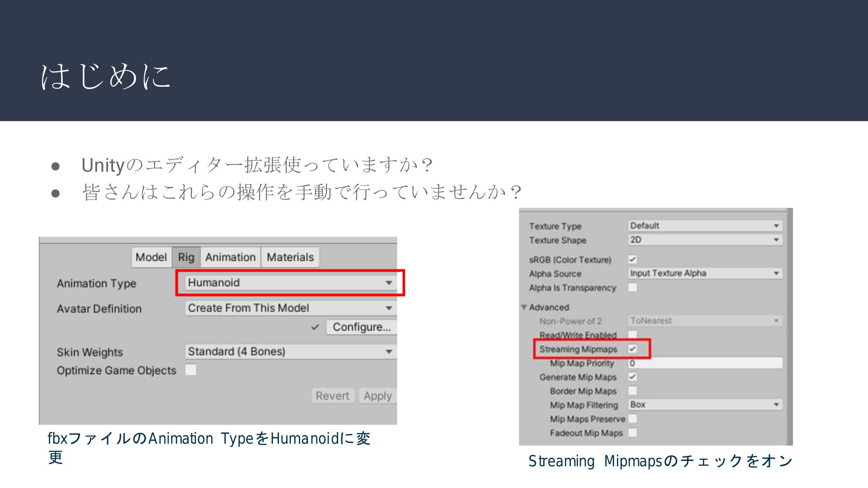Switch to the Model tab
The height and width of the screenshot is (488, 868).
(151, 257)
